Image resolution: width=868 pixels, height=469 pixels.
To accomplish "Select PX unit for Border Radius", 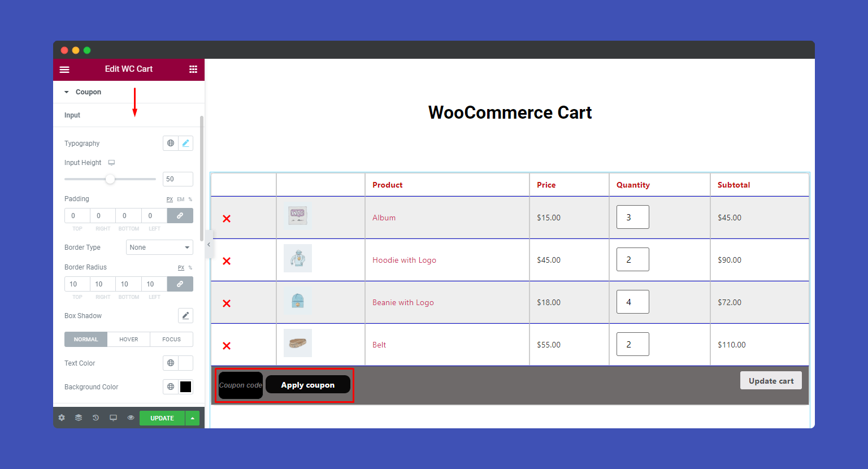I will click(181, 268).
